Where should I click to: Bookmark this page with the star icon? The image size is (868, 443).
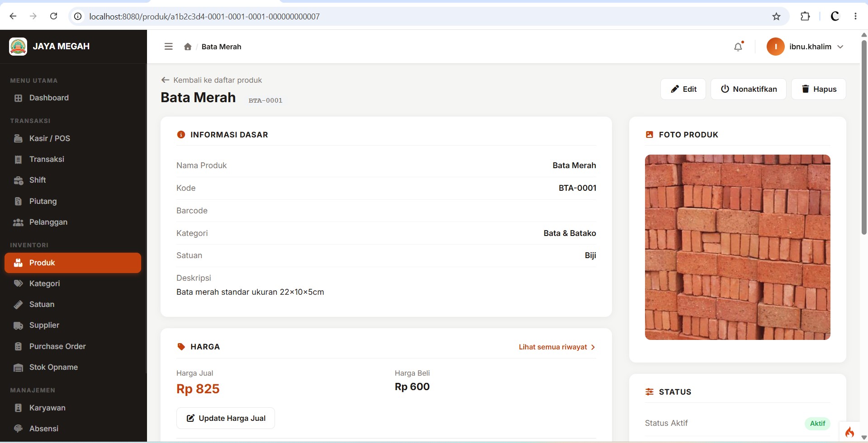click(x=776, y=16)
